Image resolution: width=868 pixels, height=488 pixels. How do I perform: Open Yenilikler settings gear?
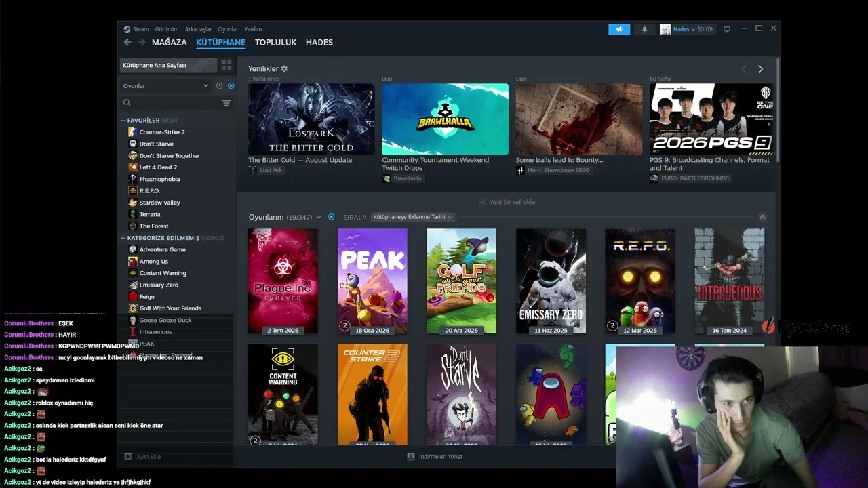coord(284,69)
